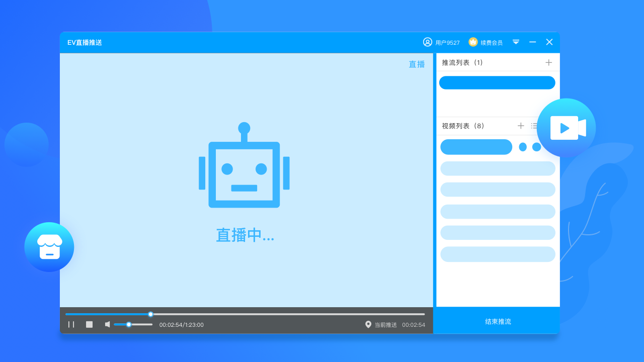Screen dimensions: 644x362
Task: Click the 直播 label in preview corner
Action: pos(417,64)
